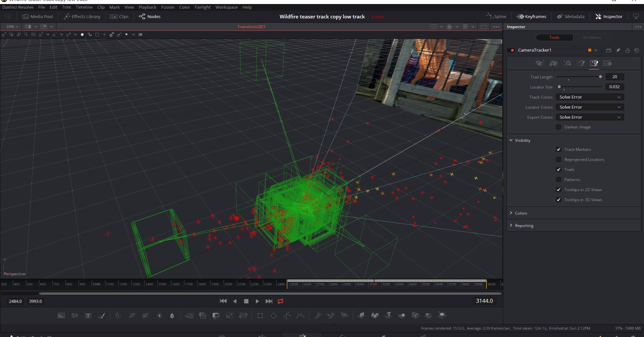Uncheck Track Markers visibility
644x337 pixels.
pos(559,149)
